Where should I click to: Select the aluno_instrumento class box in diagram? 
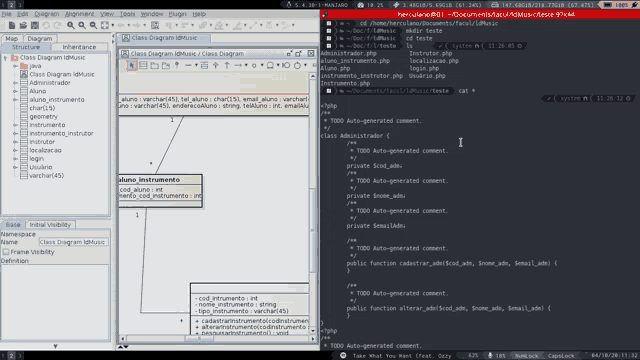coord(160,191)
